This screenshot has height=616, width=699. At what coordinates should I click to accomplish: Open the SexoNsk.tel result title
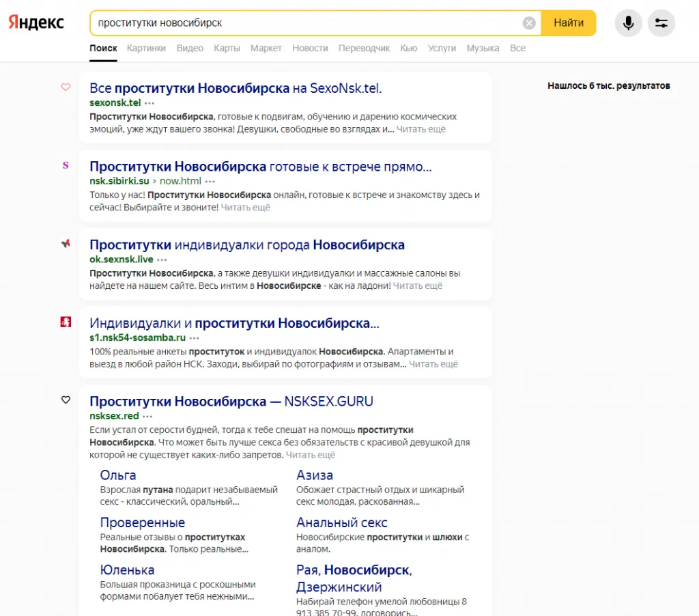click(236, 88)
